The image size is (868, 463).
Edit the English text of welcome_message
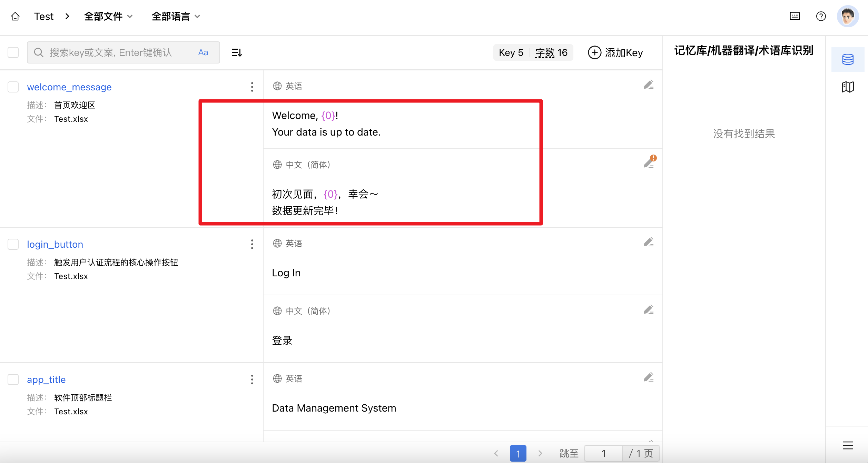(649, 85)
